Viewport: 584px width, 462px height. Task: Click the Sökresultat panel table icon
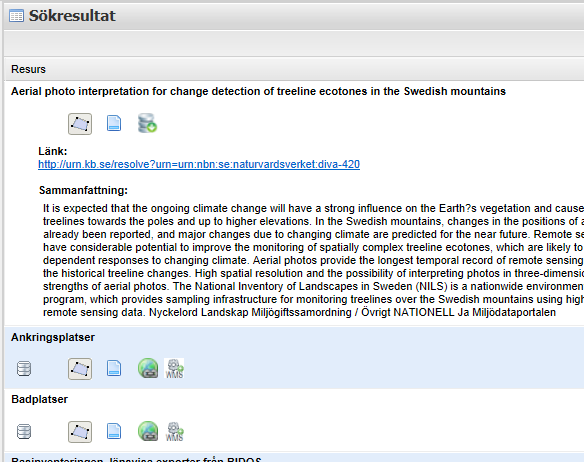point(16,16)
